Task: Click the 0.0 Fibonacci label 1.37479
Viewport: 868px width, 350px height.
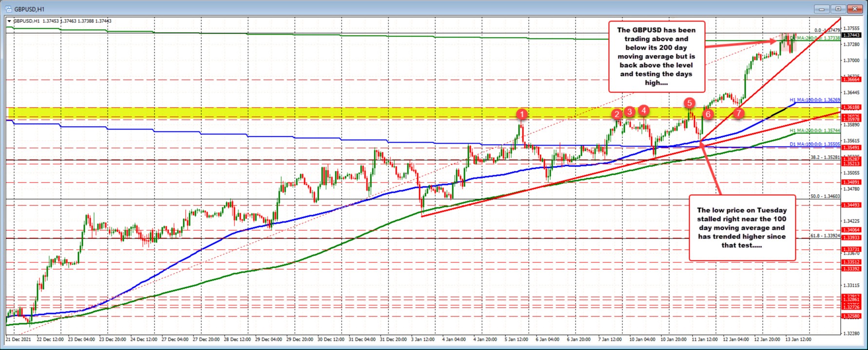Action: 827,30
